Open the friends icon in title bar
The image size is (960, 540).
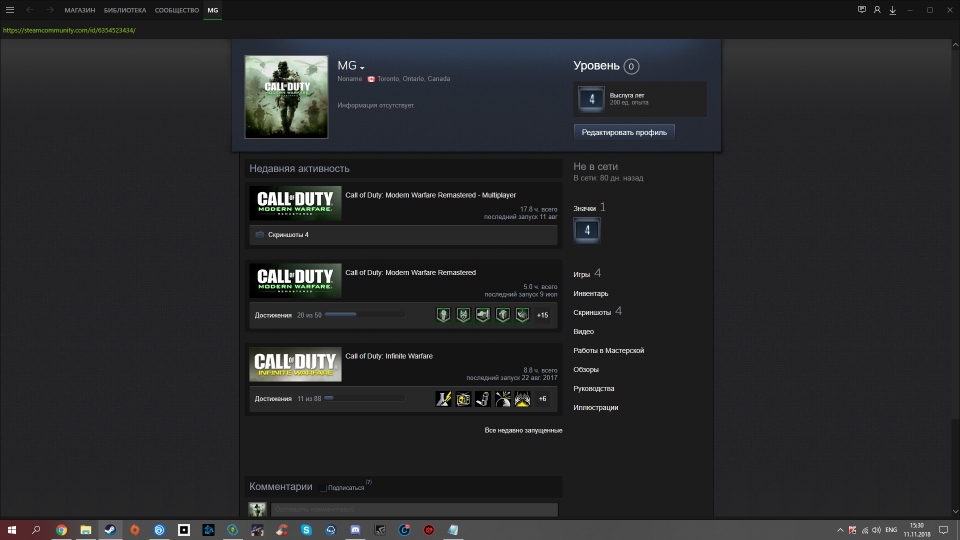pyautogui.click(x=877, y=10)
